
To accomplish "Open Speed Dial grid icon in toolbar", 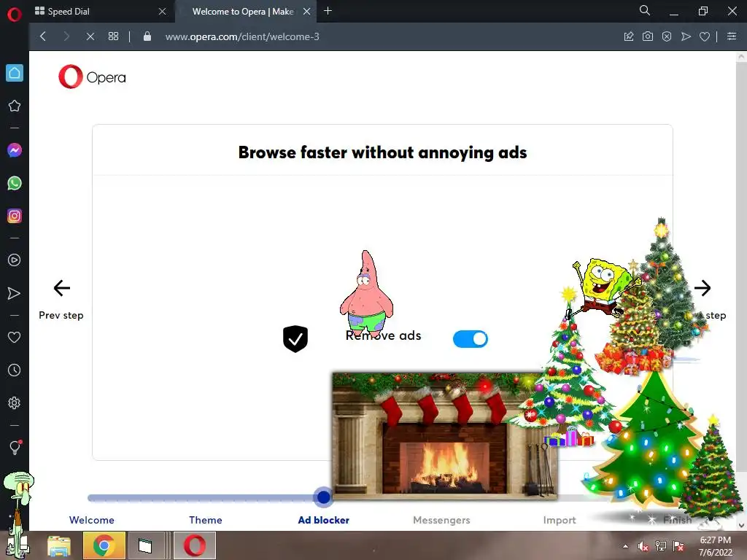I will point(113,36).
